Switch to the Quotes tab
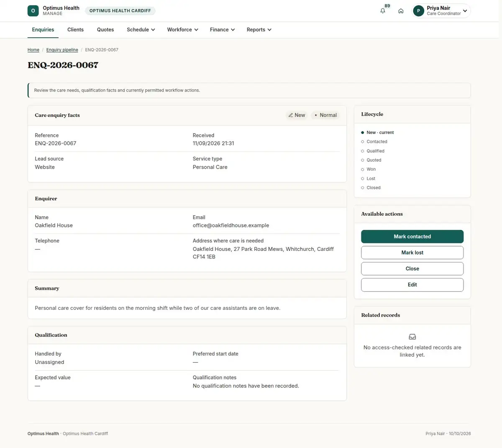 [105, 30]
